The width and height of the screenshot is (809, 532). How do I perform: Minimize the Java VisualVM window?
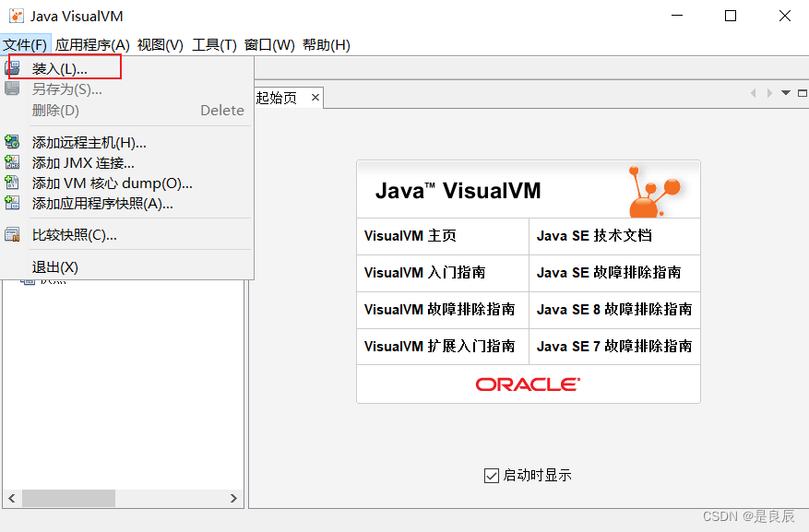pos(677,16)
